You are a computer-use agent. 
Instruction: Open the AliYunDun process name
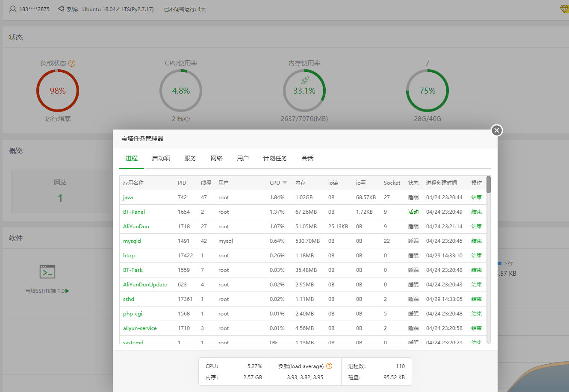coord(136,227)
